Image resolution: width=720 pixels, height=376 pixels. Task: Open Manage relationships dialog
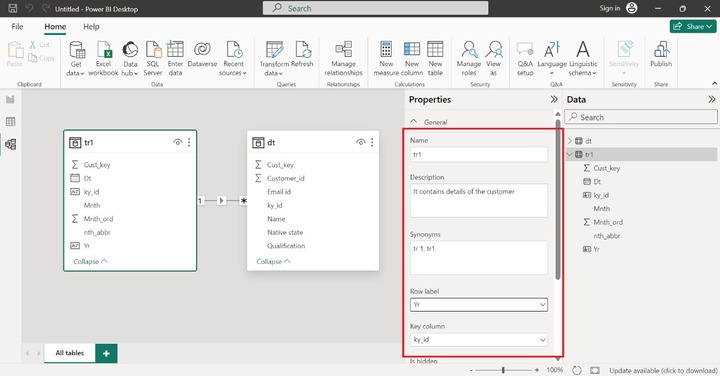pos(343,58)
